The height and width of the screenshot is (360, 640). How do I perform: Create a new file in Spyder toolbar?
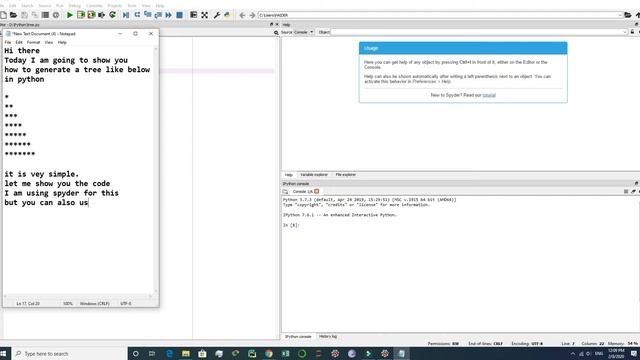pyautogui.click(x=3, y=15)
